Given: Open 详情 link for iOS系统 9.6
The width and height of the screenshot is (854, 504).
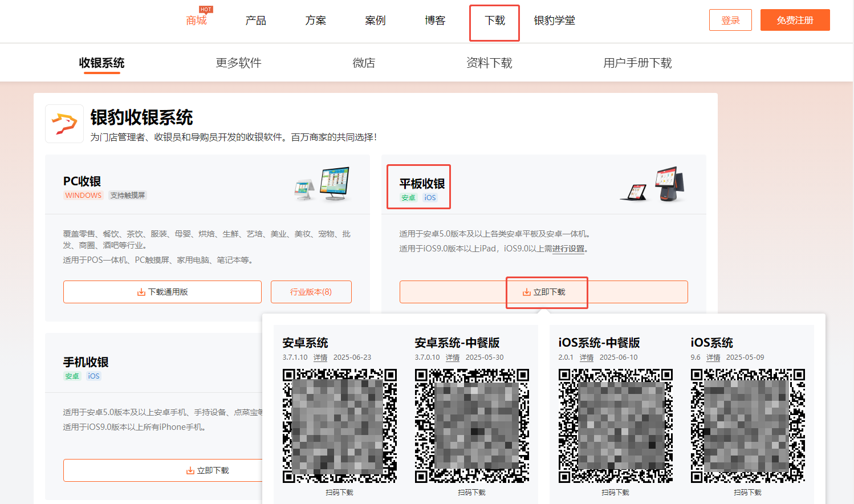Looking at the screenshot, I should [713, 357].
